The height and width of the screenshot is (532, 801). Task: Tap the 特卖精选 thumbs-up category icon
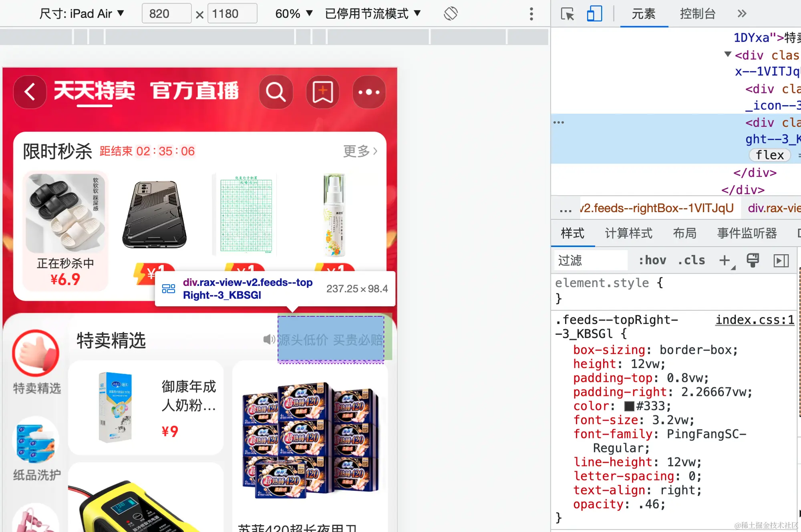click(36, 353)
